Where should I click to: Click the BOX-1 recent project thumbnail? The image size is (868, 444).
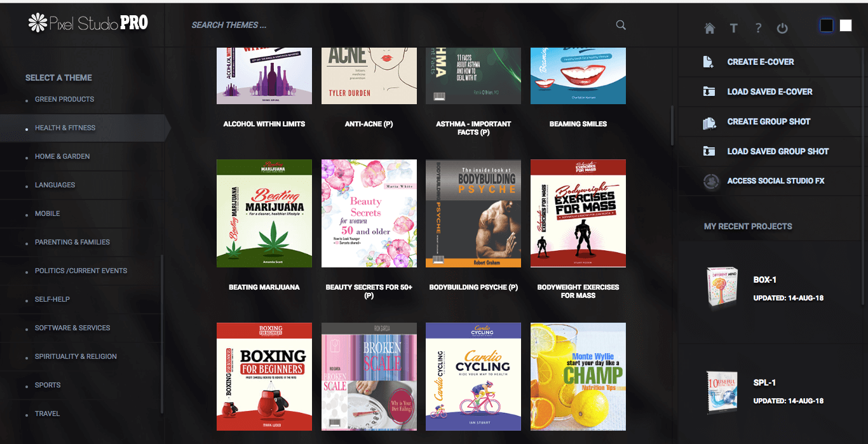[x=722, y=288]
